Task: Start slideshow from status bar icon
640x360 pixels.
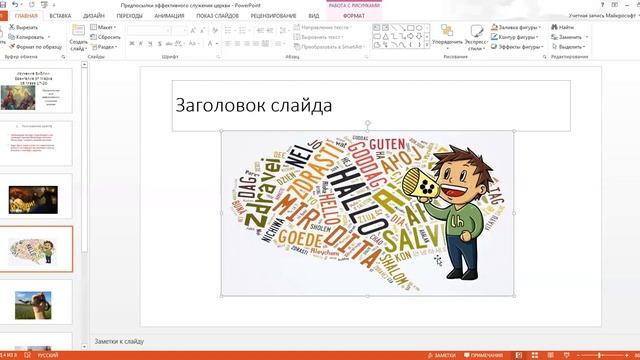Action: pyautogui.click(x=567, y=356)
